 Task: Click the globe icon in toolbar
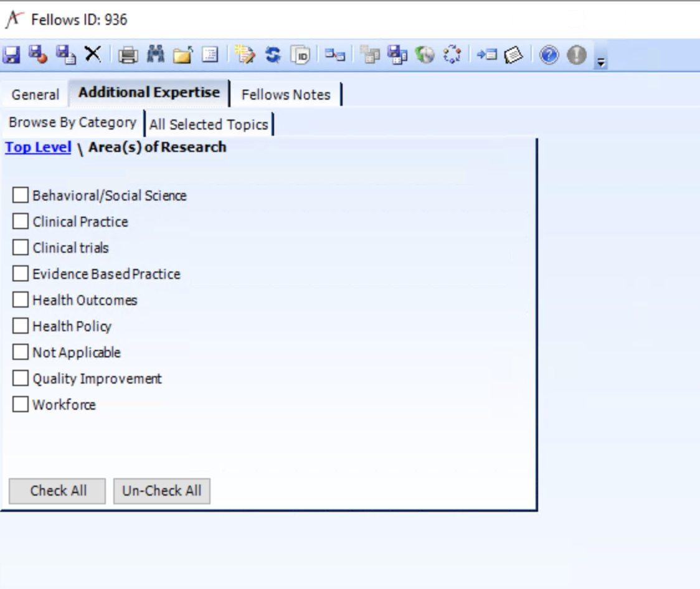click(425, 55)
